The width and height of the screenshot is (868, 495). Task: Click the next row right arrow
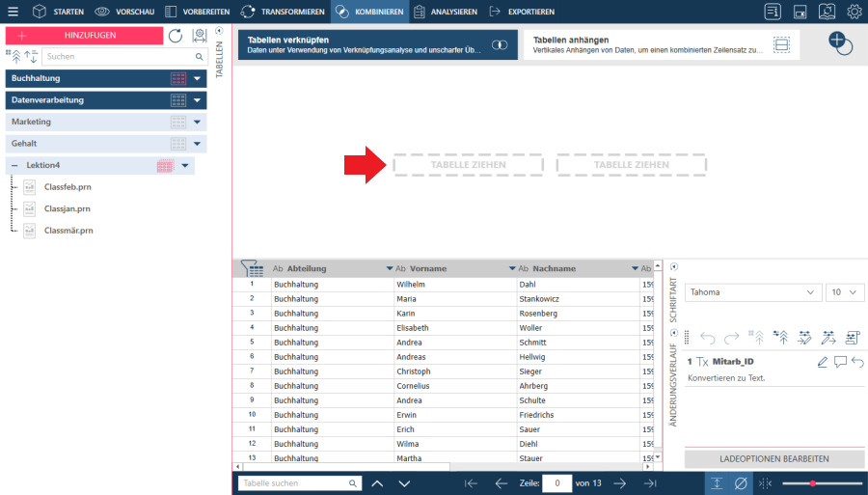620,483
